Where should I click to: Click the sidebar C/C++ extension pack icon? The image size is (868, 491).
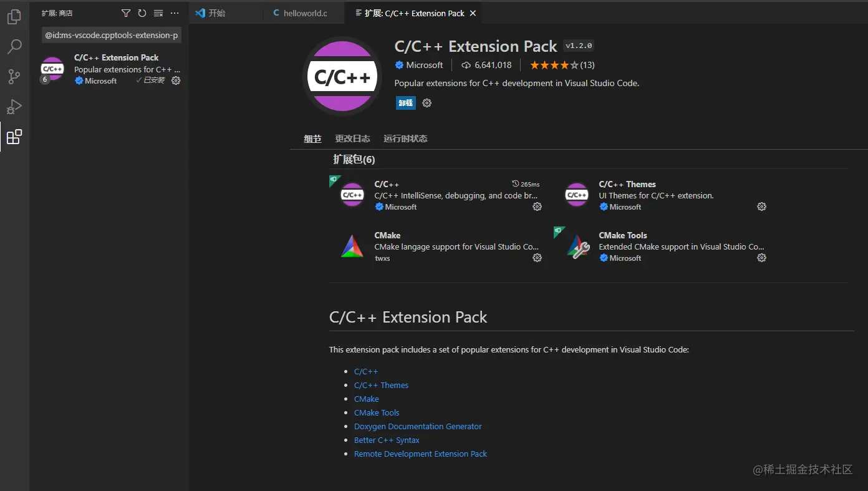(x=52, y=69)
